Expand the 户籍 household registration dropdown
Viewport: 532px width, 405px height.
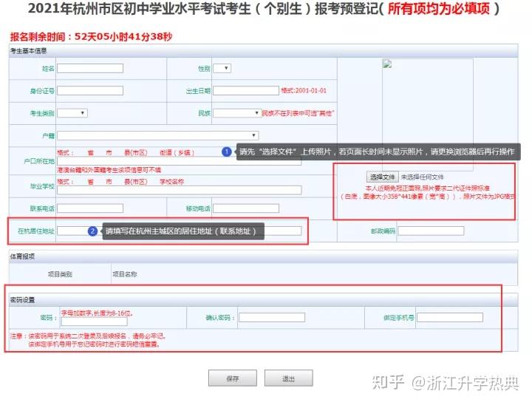click(158, 135)
